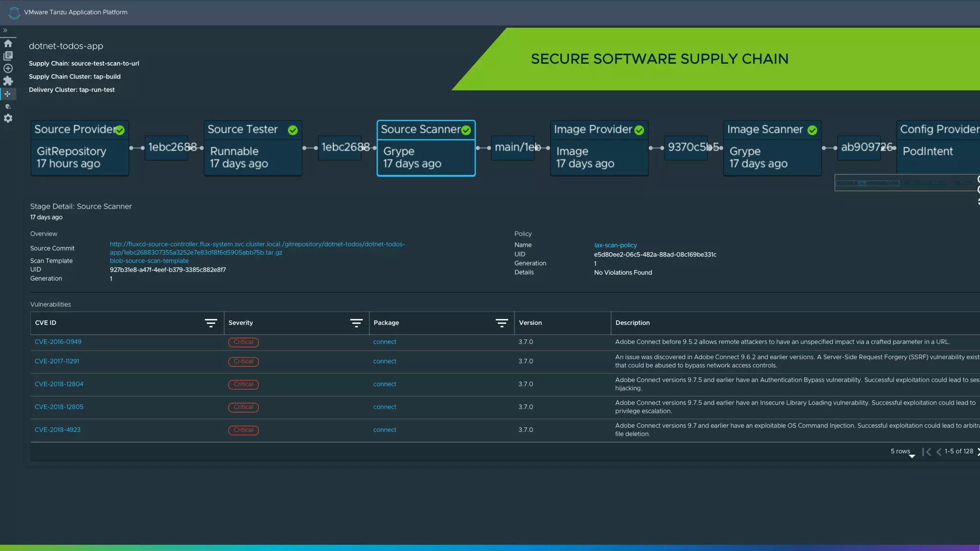Go to previous page of vulnerabilities
The image size is (980, 551).
(938, 452)
